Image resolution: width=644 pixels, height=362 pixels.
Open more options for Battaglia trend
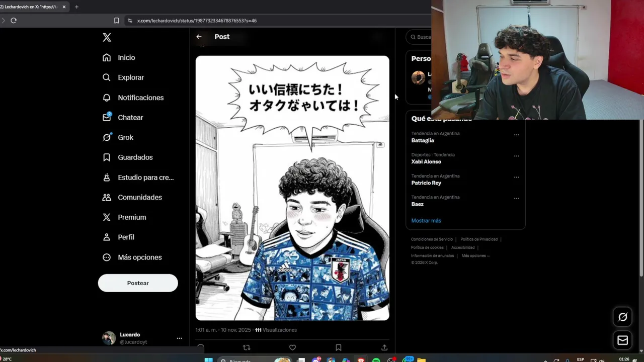click(x=516, y=135)
